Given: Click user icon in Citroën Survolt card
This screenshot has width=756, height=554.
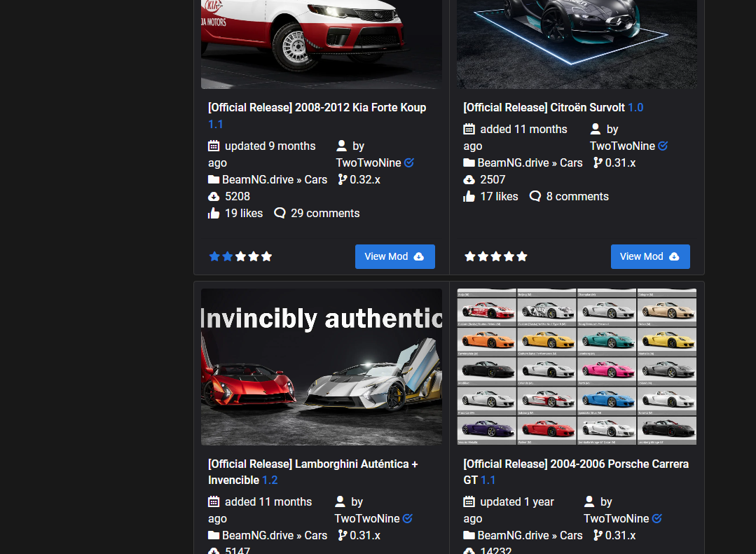Looking at the screenshot, I should (x=596, y=129).
